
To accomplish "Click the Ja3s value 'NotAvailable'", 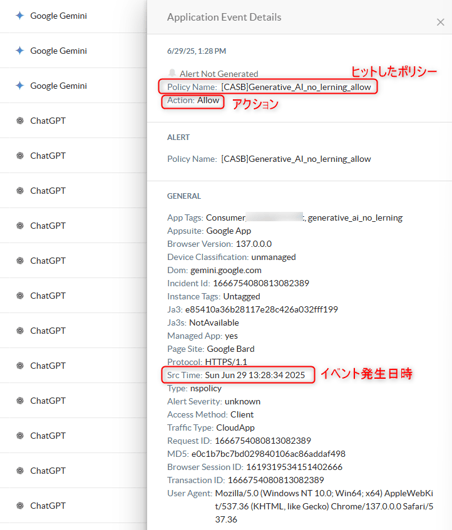I will coord(214,323).
